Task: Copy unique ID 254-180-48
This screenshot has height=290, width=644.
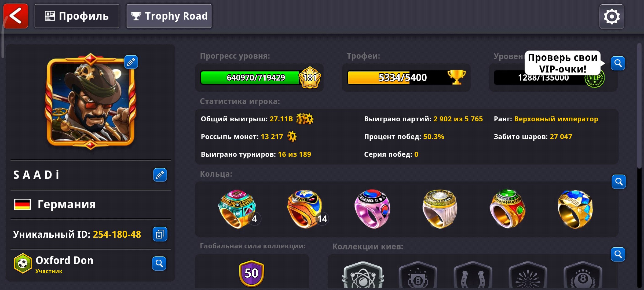Action: [x=160, y=234]
